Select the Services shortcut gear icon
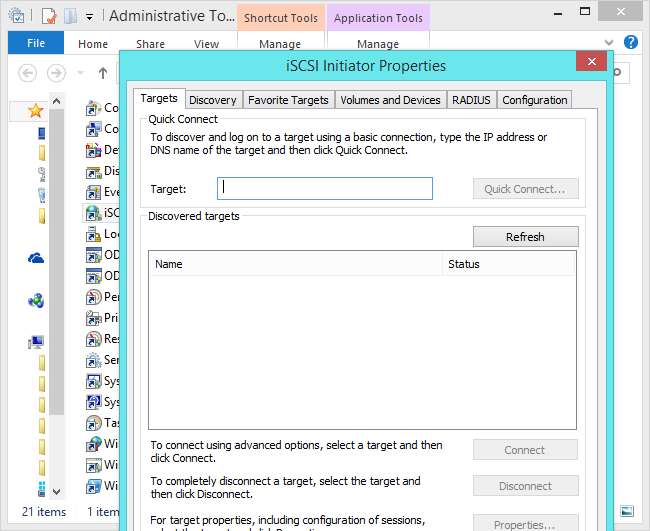This screenshot has width=650, height=531. click(x=94, y=360)
